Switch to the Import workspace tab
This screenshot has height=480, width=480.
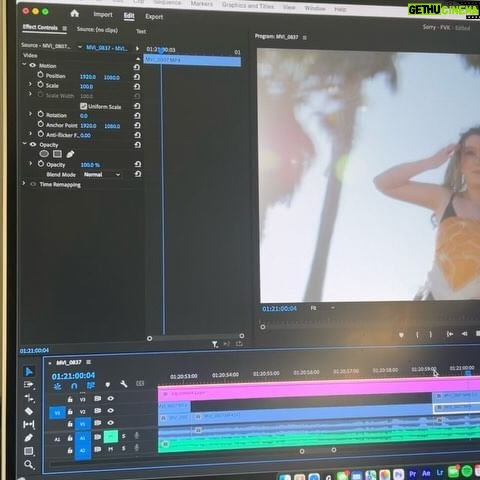[x=103, y=14]
